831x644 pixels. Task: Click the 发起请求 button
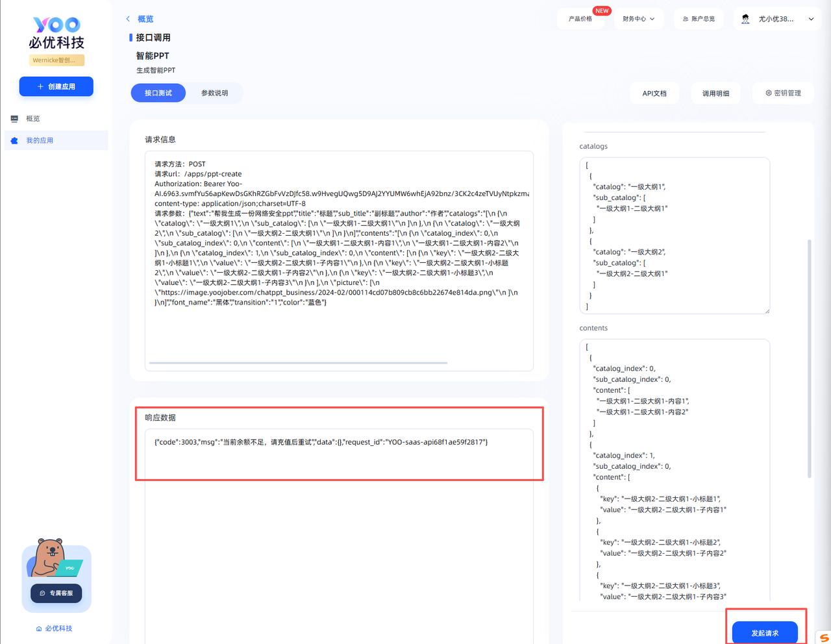(x=765, y=633)
